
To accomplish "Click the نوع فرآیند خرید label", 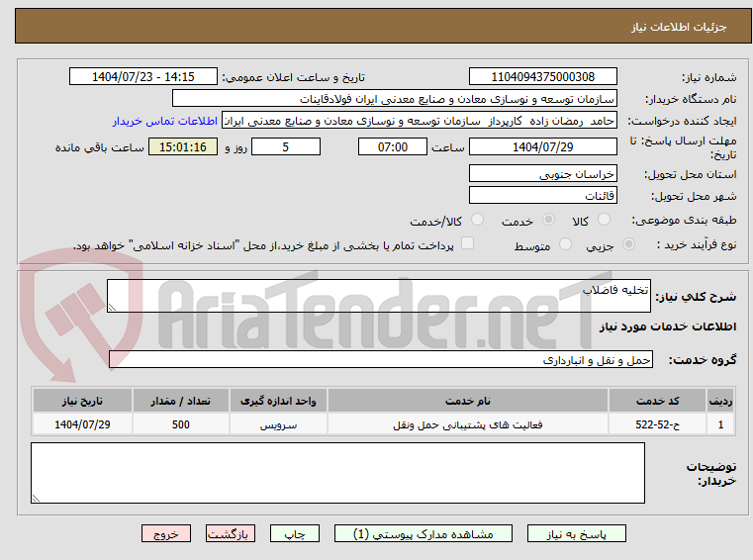I will coord(697,245).
